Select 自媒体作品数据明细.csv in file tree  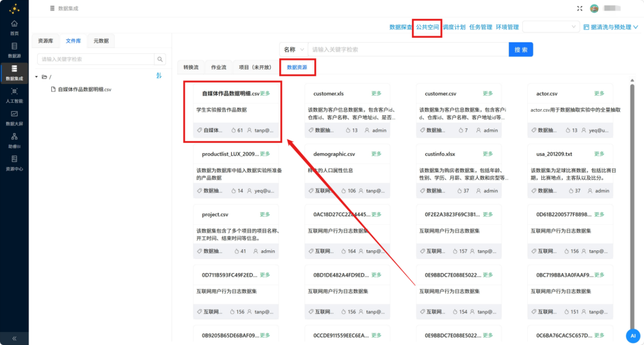[x=84, y=89]
